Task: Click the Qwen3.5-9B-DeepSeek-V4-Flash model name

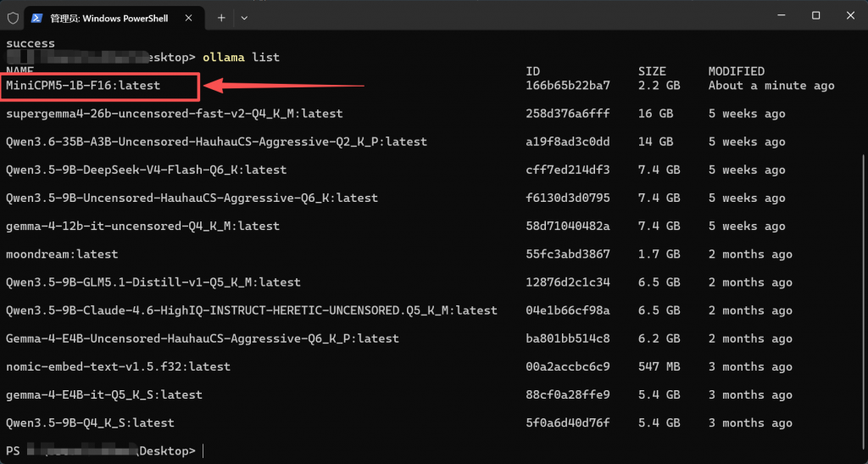Action: [146, 170]
